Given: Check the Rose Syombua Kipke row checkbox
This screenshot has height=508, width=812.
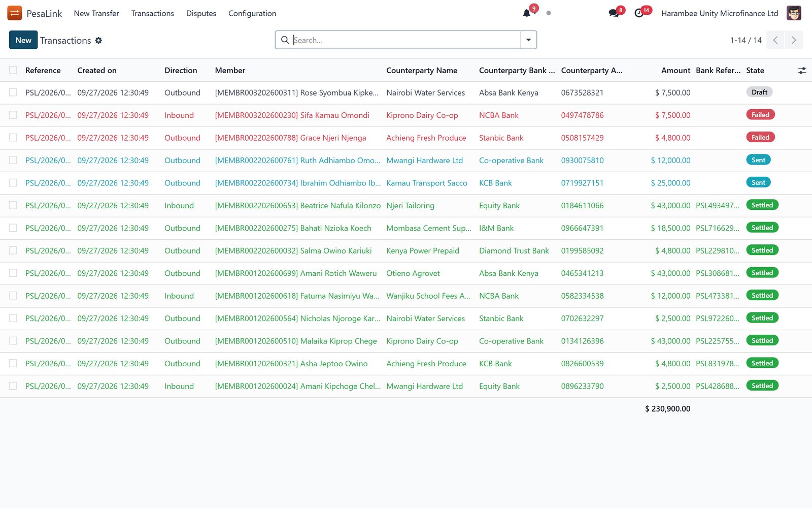Looking at the screenshot, I should (13, 92).
